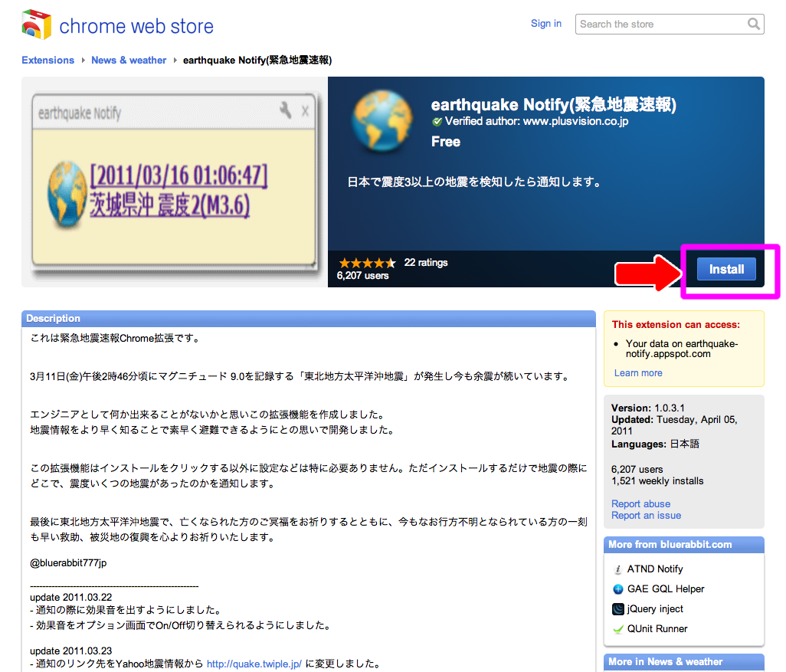The image size is (786, 672).
Task: Click the Description section header
Action: (308, 319)
